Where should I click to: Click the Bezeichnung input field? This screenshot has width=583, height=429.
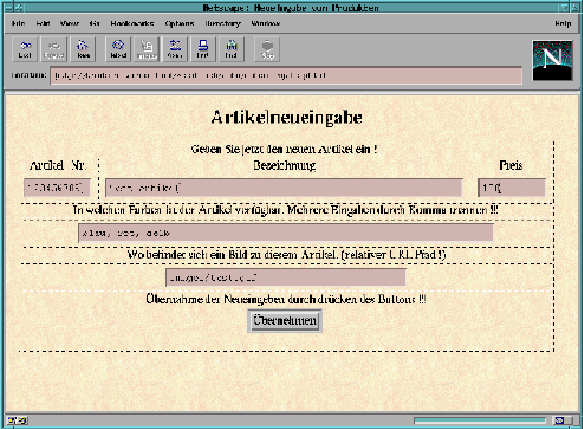tap(284, 187)
